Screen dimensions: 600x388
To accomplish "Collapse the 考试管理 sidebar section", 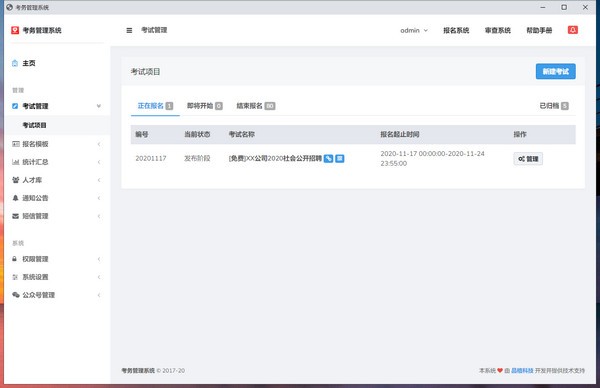I will pyautogui.click(x=57, y=106).
